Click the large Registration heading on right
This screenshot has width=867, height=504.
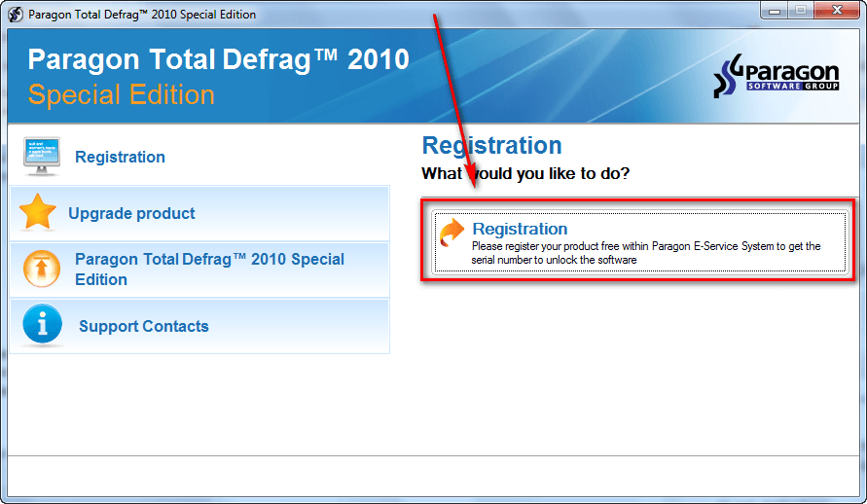(491, 146)
